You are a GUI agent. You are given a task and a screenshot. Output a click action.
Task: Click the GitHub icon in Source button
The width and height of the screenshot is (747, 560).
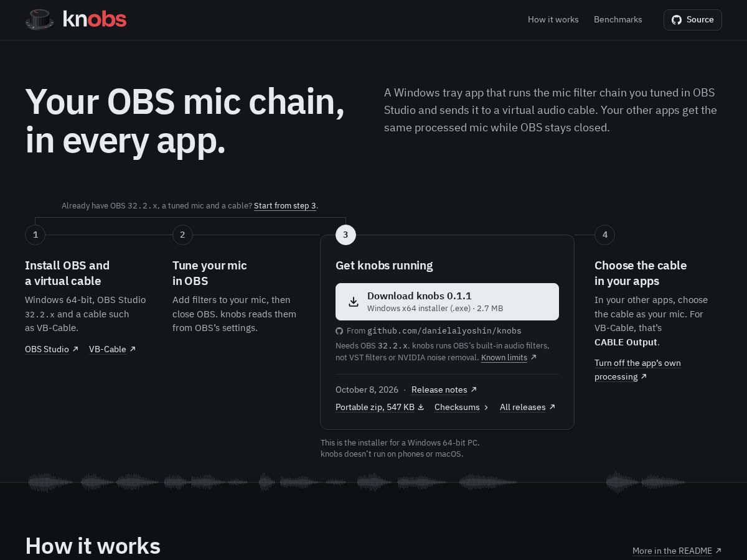tap(677, 20)
